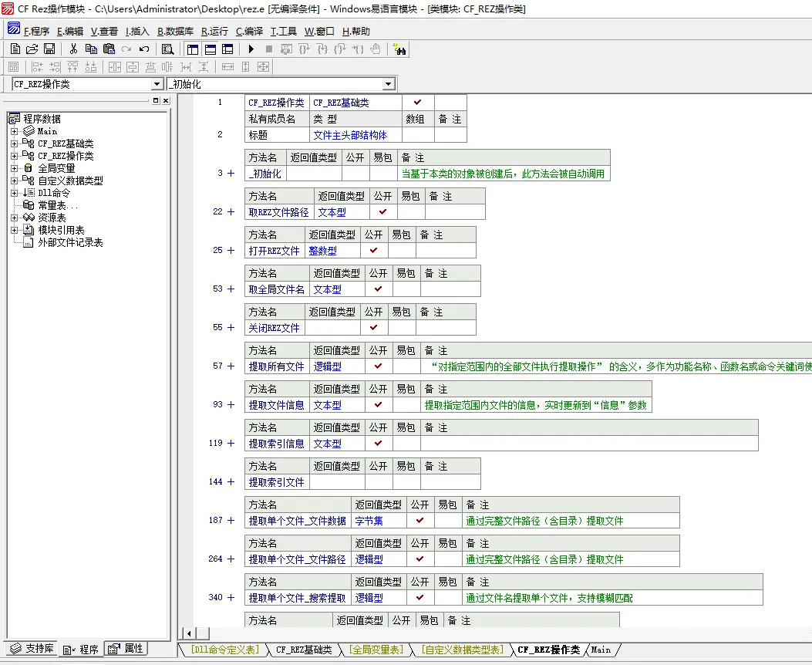Click the Paste clipboard icon
Viewport: 812px width, 665px height.
coord(109,49)
